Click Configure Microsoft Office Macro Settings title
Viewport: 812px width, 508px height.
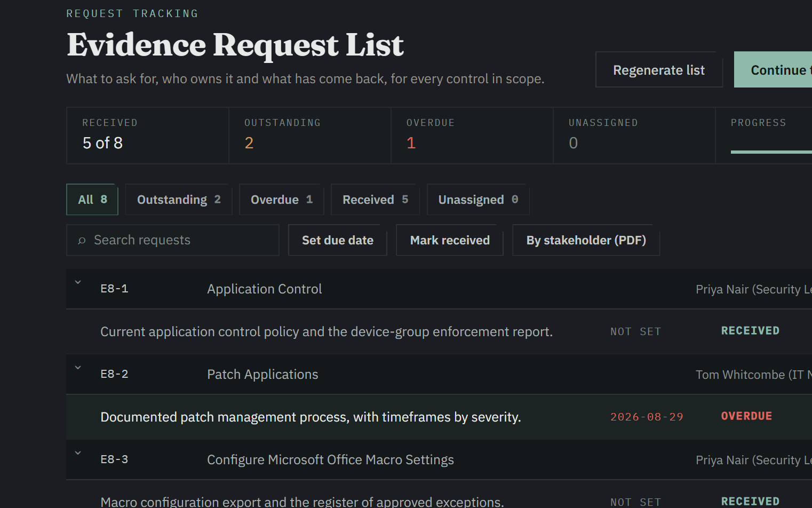click(x=330, y=460)
